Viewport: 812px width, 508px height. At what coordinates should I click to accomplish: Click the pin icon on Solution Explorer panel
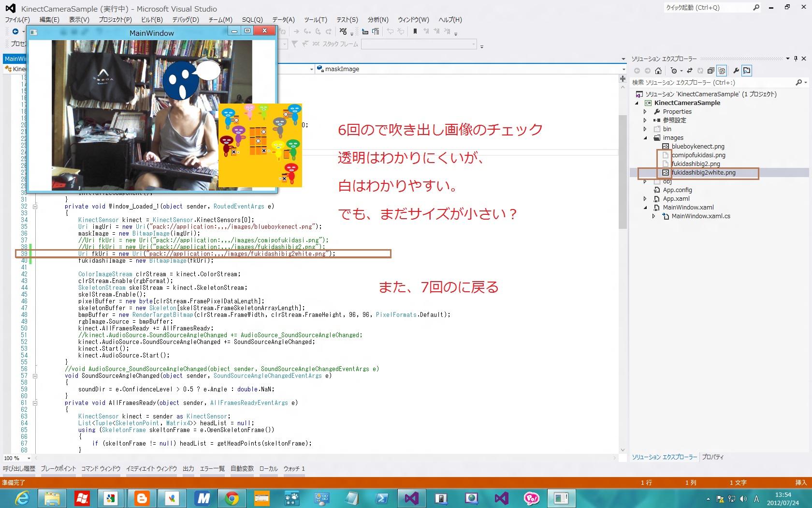796,59
